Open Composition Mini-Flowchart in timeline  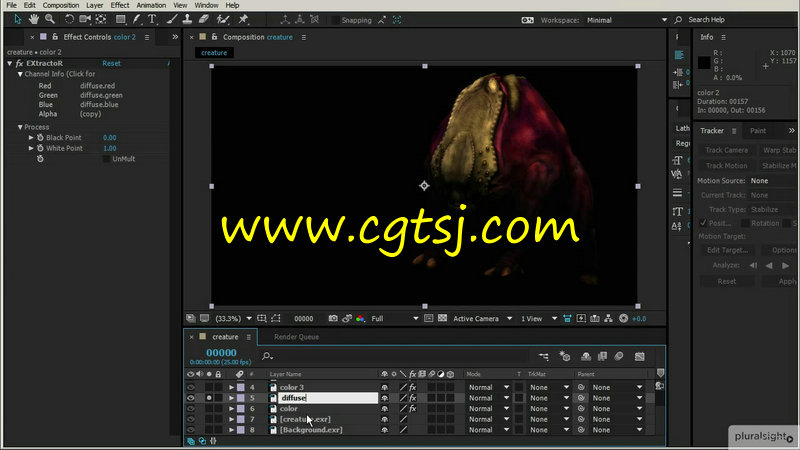click(x=543, y=356)
